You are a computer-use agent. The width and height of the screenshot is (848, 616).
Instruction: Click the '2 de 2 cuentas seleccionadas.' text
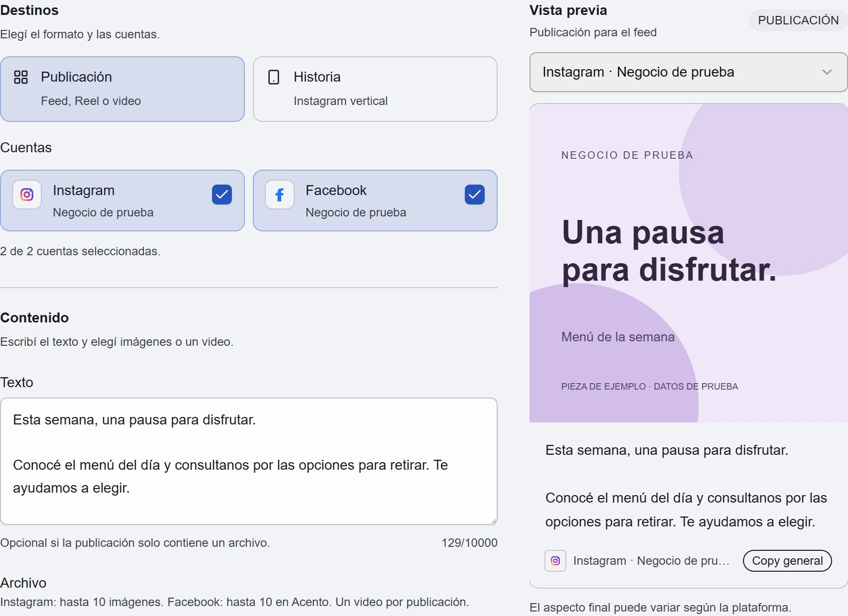(x=80, y=251)
